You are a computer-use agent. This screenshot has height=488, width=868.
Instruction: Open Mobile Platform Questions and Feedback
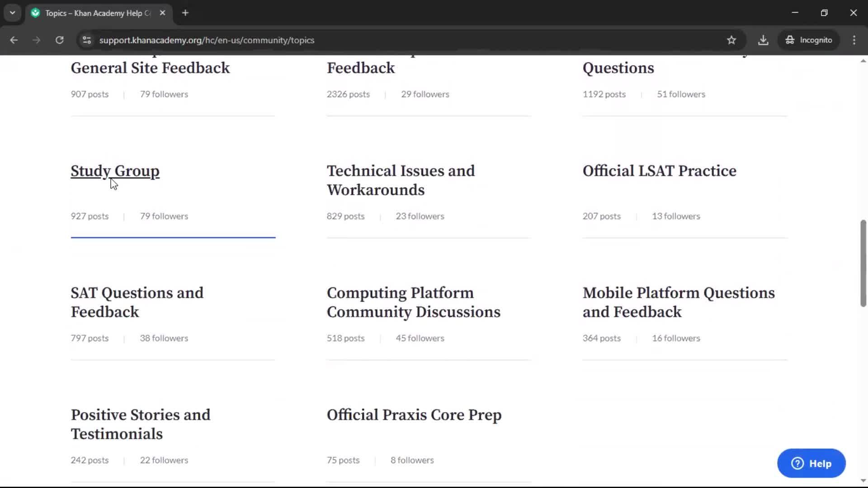point(678,302)
